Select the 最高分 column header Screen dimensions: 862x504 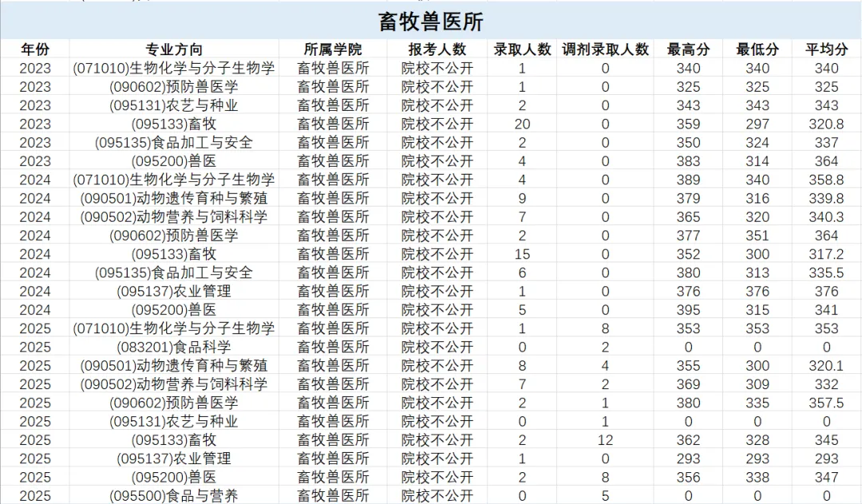click(688, 49)
